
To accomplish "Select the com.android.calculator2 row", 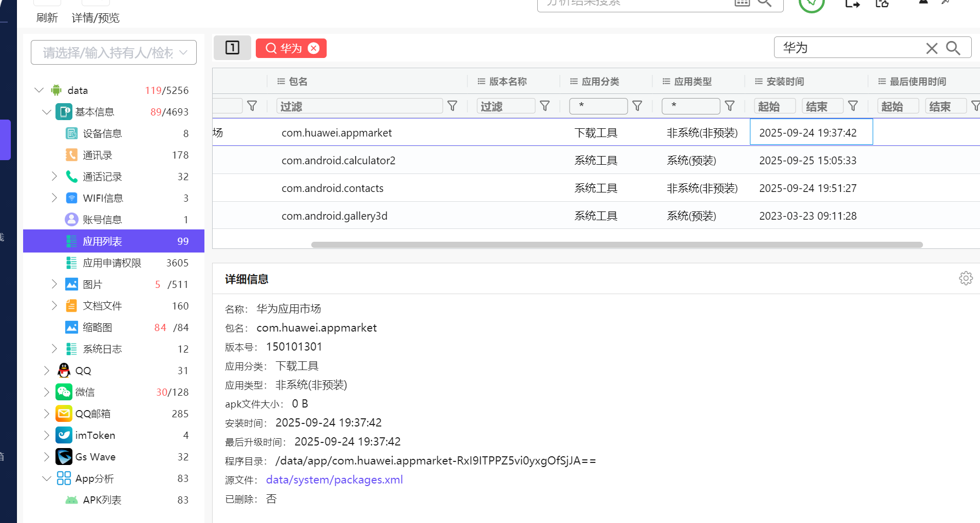I will pyautogui.click(x=596, y=160).
